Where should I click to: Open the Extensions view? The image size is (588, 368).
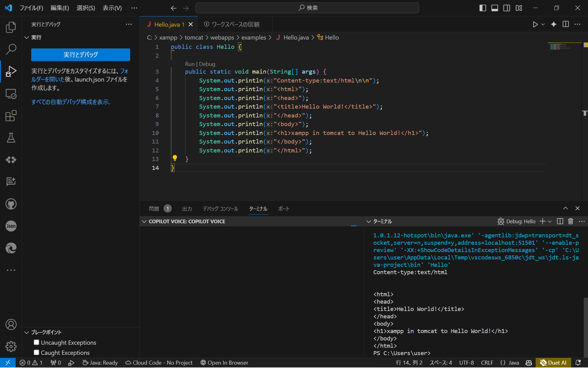[11, 116]
